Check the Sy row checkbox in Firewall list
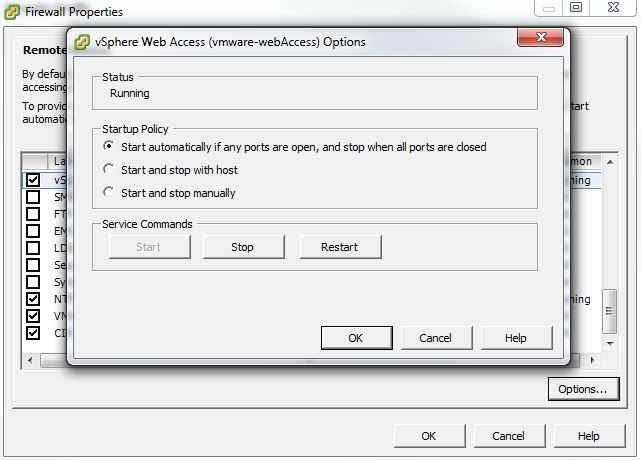 [x=33, y=282]
